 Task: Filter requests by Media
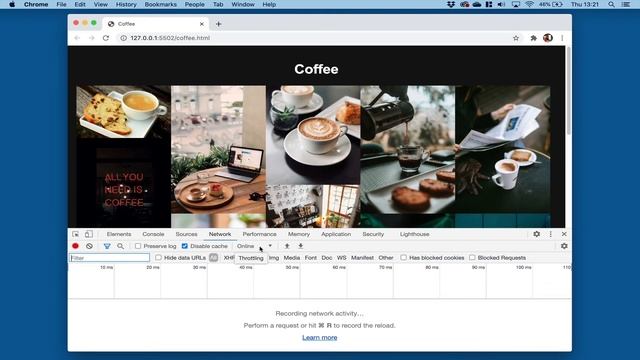coord(291,258)
